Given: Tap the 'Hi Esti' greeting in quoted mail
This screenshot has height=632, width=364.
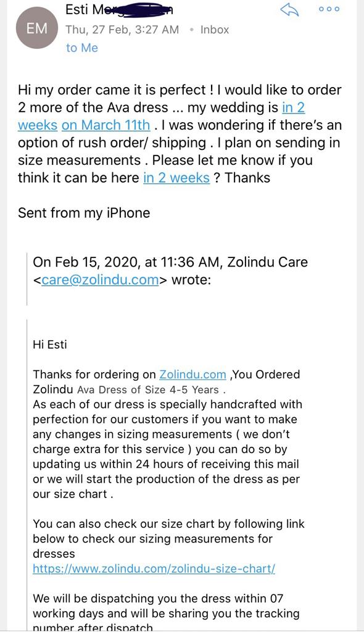Looking at the screenshot, I should pos(49,344).
